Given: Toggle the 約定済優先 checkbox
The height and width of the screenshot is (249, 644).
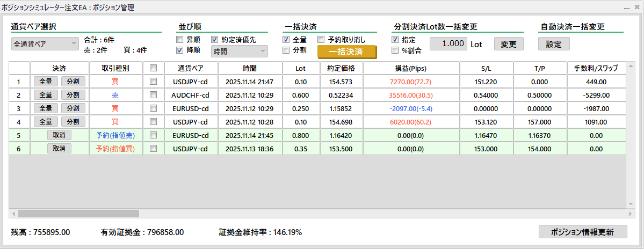Looking at the screenshot, I should [215, 40].
